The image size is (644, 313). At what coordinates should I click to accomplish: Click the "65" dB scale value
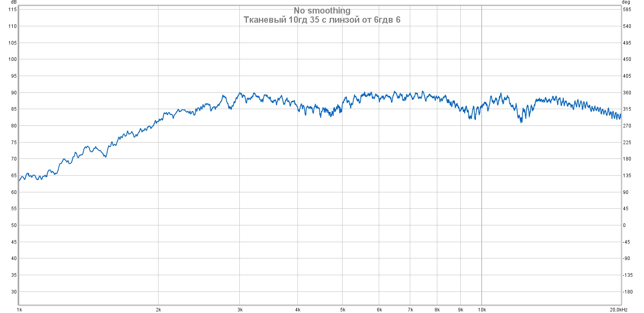point(14,176)
